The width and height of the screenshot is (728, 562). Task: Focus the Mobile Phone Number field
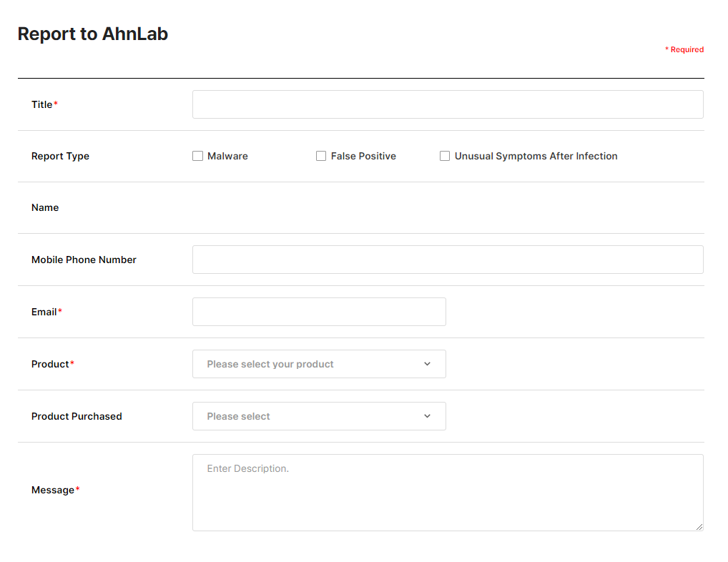[x=448, y=260]
